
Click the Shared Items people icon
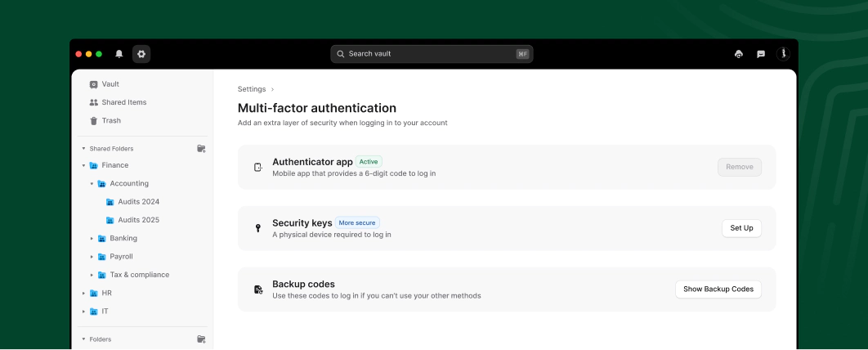point(93,102)
